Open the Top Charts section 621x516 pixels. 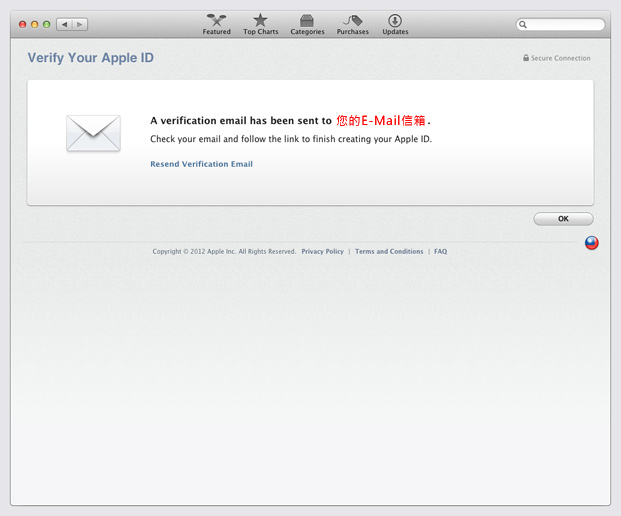261,25
